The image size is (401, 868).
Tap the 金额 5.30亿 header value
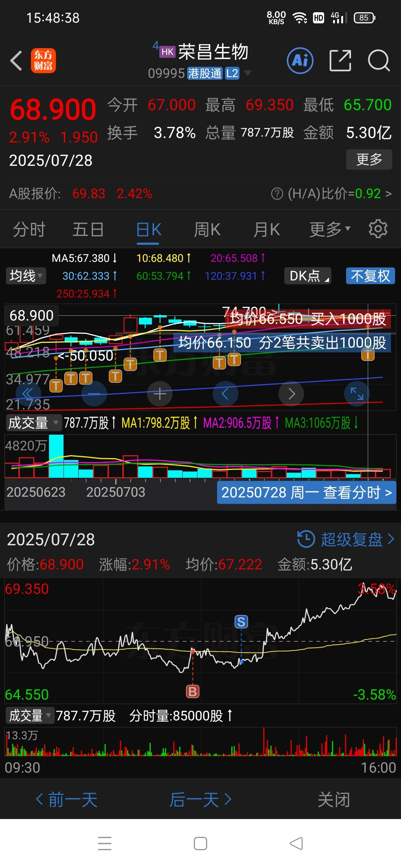pos(369,132)
